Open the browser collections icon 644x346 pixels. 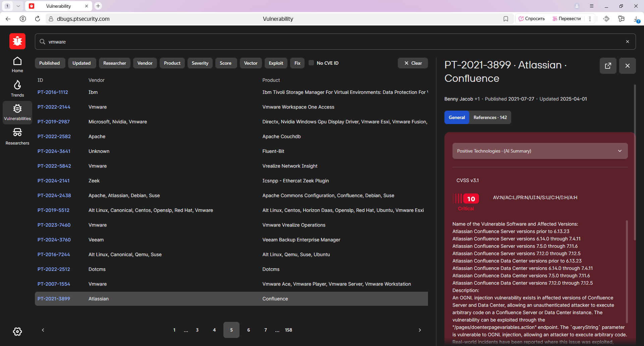tap(621, 19)
